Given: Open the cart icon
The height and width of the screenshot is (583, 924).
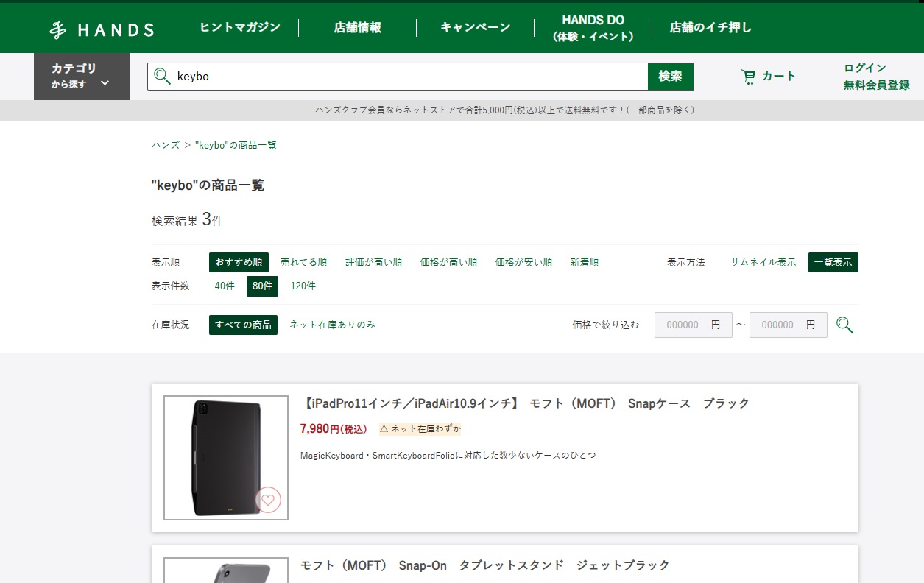Looking at the screenshot, I should coord(748,76).
